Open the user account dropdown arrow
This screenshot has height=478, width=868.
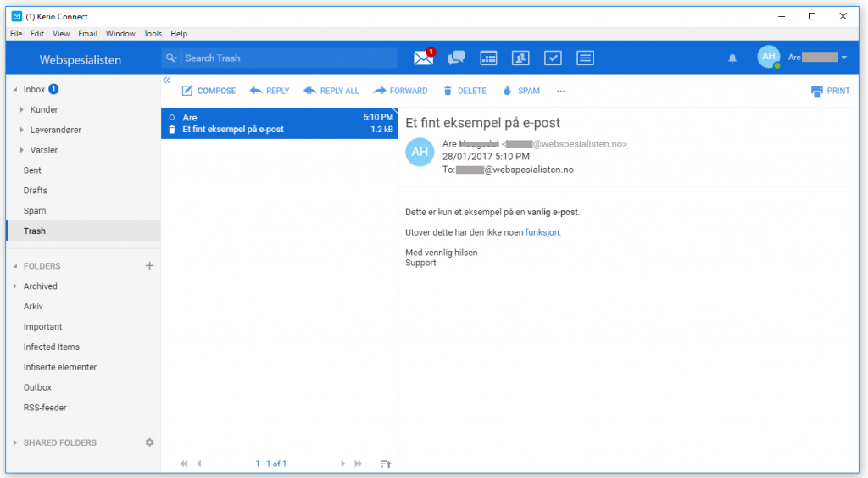pyautogui.click(x=843, y=58)
